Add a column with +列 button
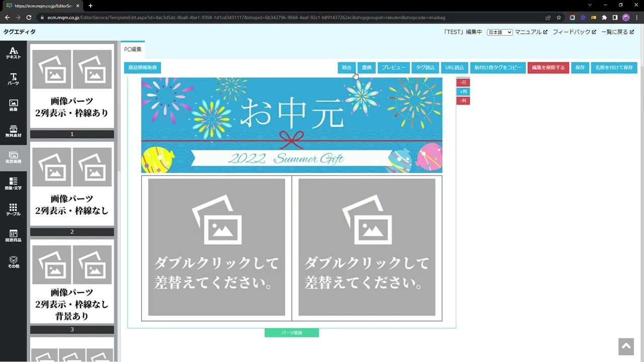 (x=463, y=92)
